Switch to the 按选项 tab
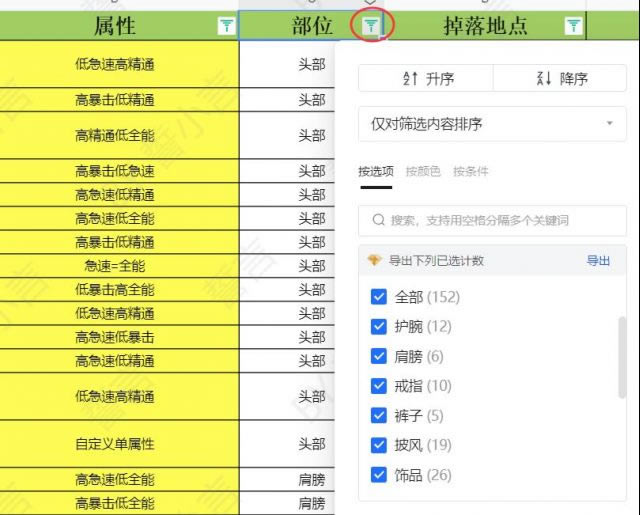The height and width of the screenshot is (515, 640). pyautogui.click(x=376, y=171)
